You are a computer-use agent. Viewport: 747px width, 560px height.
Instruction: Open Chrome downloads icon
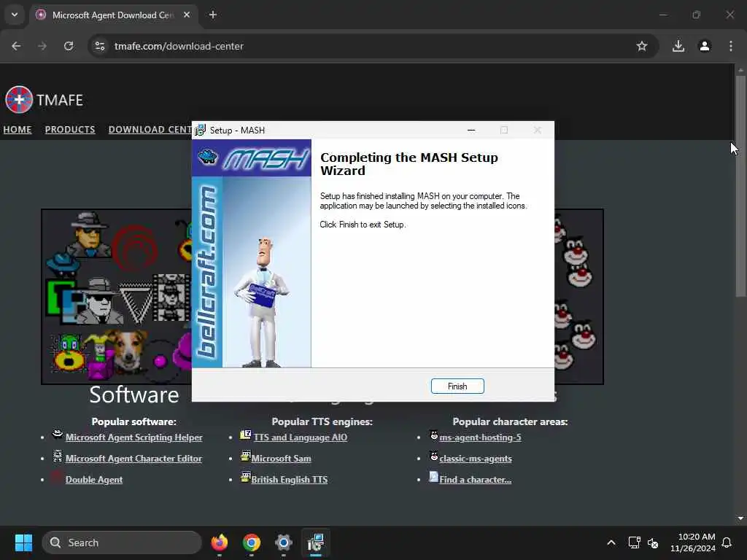pos(678,46)
